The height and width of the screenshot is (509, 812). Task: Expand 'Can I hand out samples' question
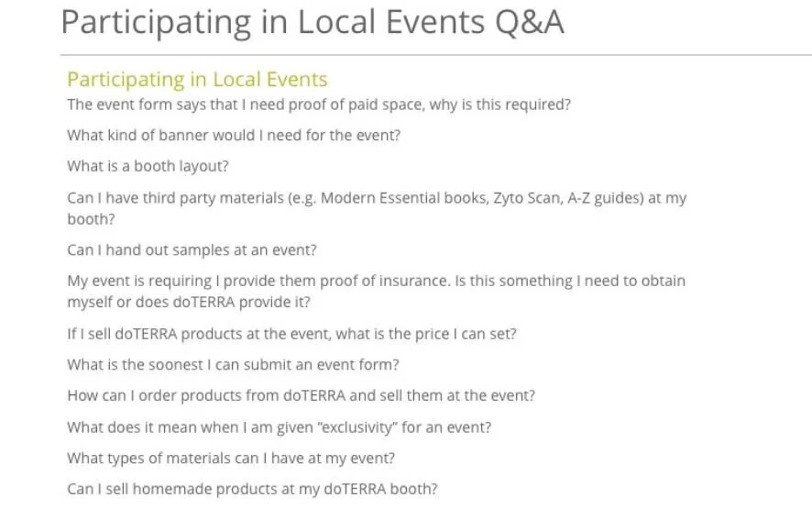click(x=192, y=249)
